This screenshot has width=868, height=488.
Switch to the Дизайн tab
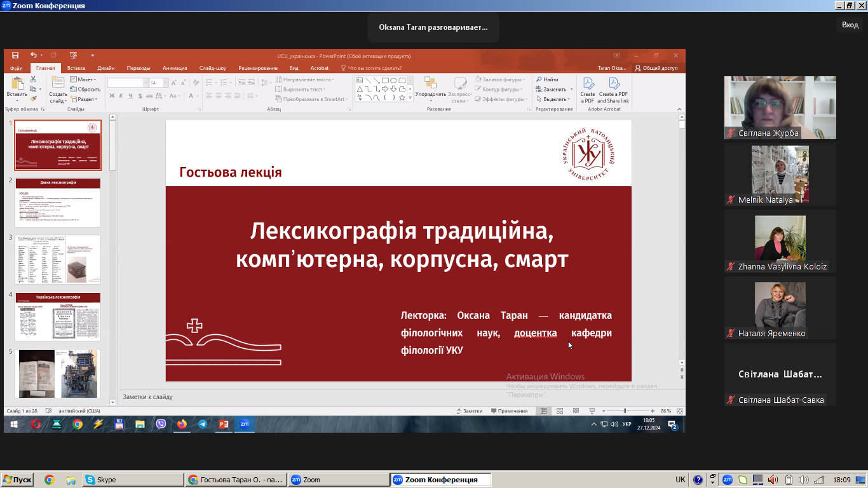[x=106, y=68]
